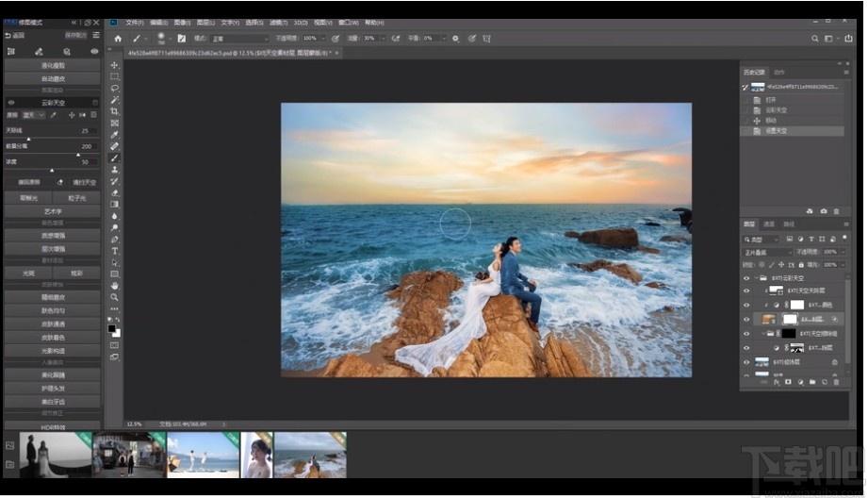Click the delete layer trash icon
This screenshot has width=868, height=498.
837,382
